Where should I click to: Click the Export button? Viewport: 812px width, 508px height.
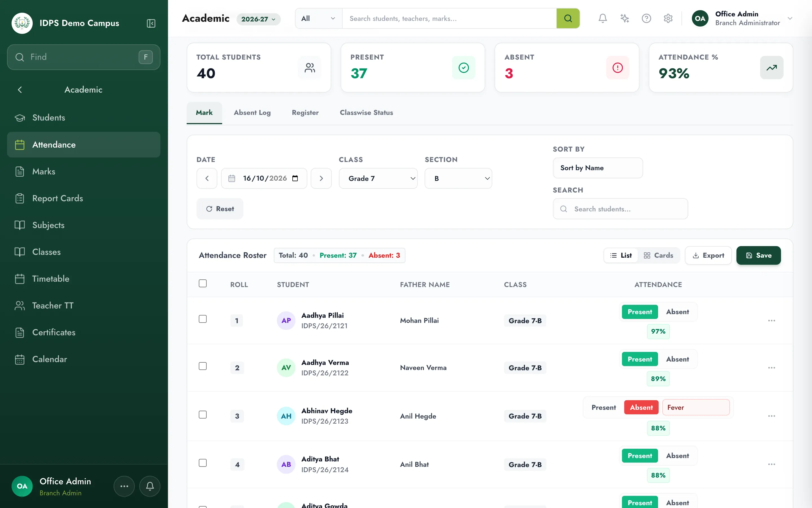point(708,255)
